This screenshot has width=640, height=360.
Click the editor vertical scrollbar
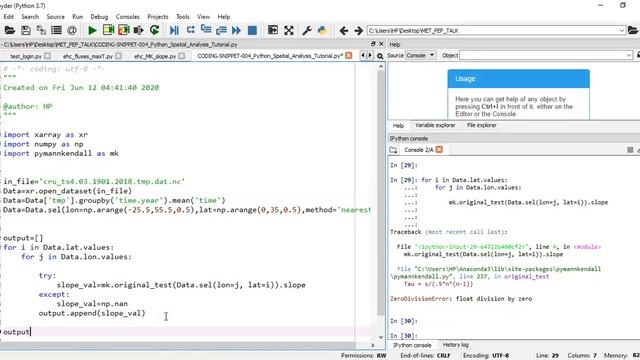click(x=381, y=202)
